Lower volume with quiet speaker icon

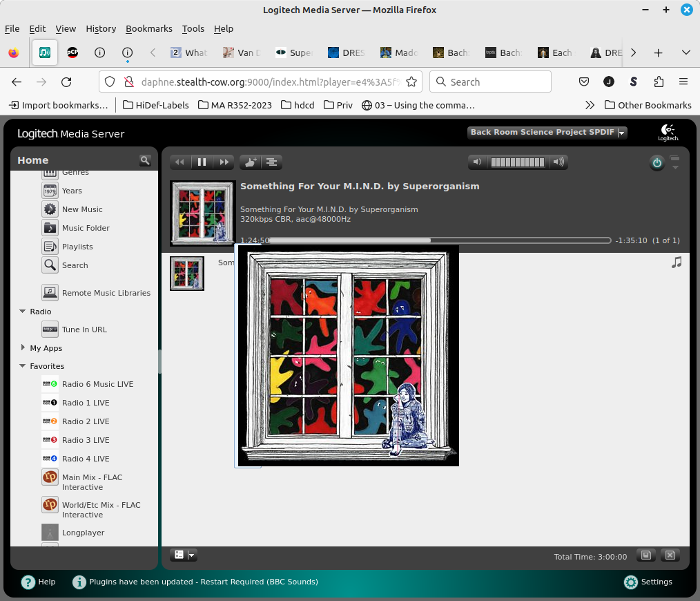477,162
